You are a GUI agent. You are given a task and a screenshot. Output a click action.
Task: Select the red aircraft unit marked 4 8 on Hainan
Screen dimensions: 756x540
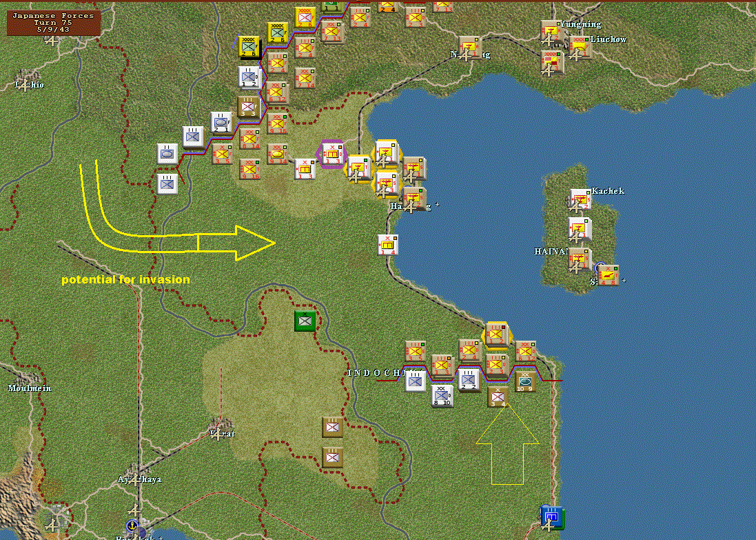coord(608,275)
